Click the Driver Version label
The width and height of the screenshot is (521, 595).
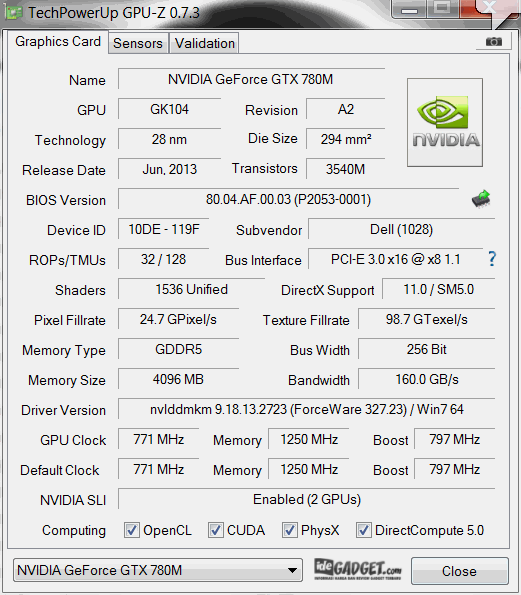[x=63, y=410]
